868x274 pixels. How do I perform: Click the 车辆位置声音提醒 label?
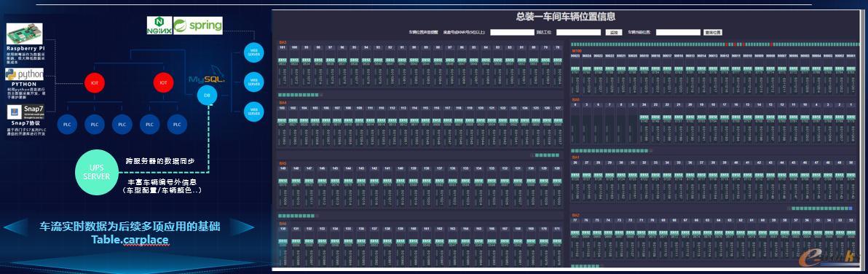(x=424, y=33)
